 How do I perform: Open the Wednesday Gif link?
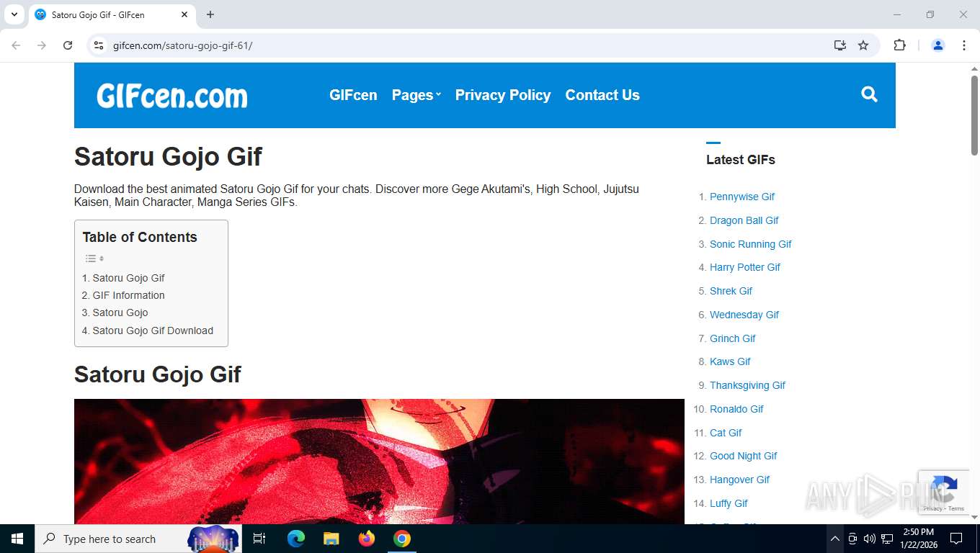[x=744, y=315]
